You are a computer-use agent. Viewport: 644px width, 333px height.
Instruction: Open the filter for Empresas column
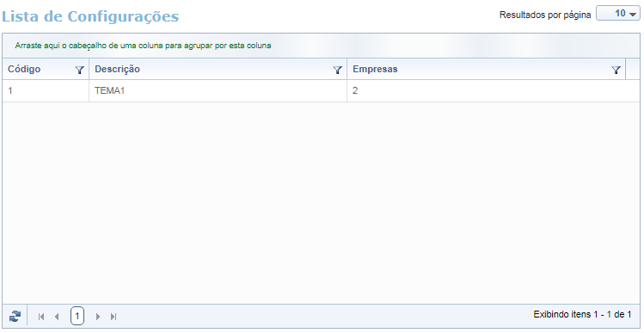(616, 70)
